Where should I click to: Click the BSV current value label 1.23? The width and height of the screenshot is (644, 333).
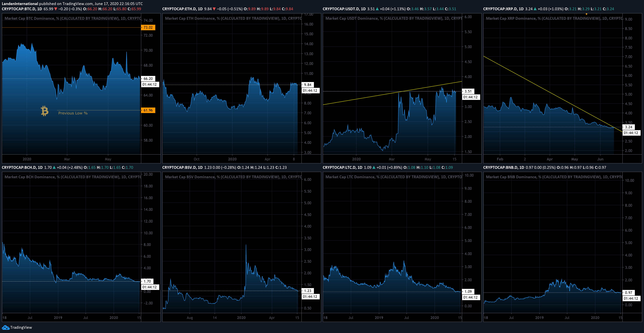[308, 291]
